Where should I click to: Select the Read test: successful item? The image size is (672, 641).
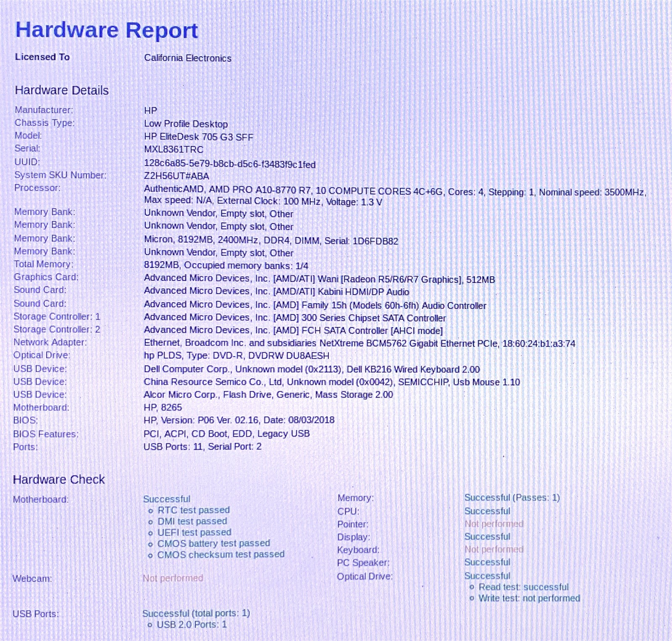(524, 587)
